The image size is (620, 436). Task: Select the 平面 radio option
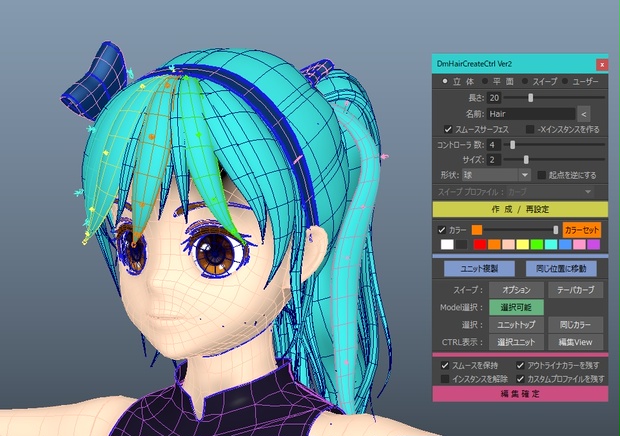coord(485,81)
